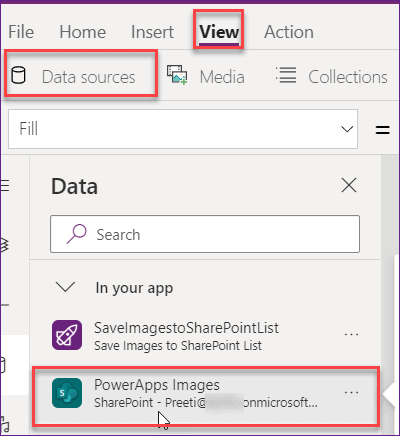The height and width of the screenshot is (436, 400).
Task: Select the In your app heading
Action: pos(134,288)
